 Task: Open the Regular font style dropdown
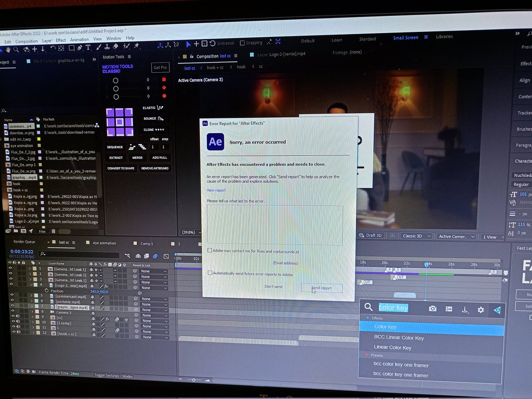[522, 184]
